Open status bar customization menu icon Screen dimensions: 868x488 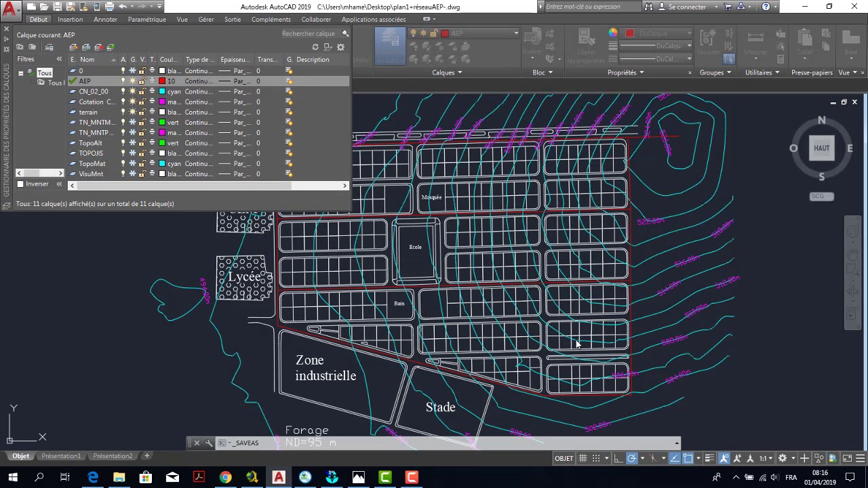tap(861, 458)
